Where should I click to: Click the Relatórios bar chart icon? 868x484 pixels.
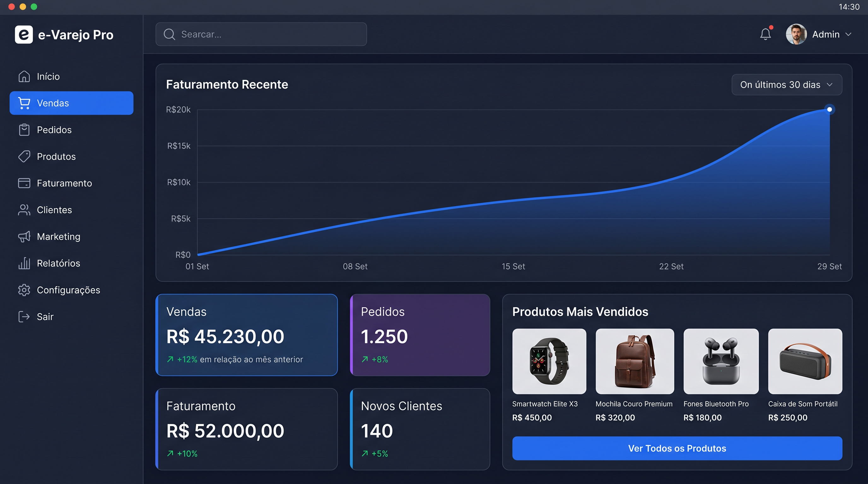(x=24, y=263)
